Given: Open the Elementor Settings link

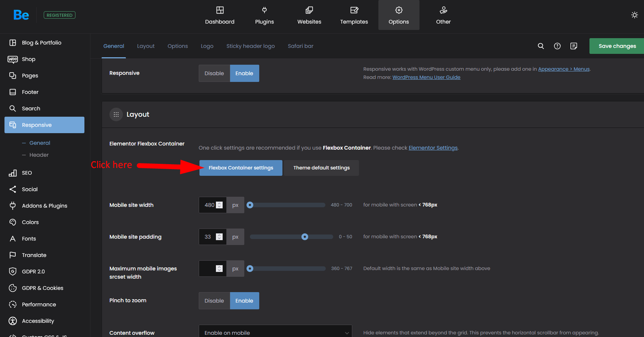Looking at the screenshot, I should pos(433,148).
